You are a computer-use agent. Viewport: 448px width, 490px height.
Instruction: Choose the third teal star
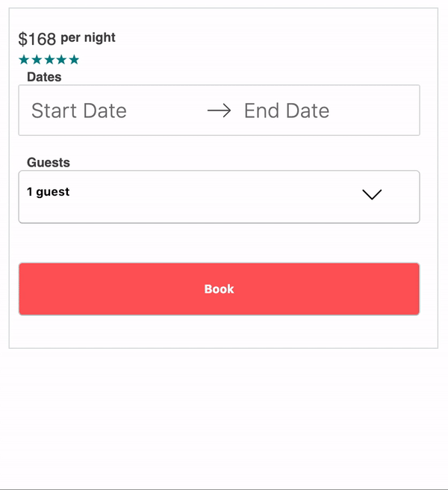pos(49,60)
